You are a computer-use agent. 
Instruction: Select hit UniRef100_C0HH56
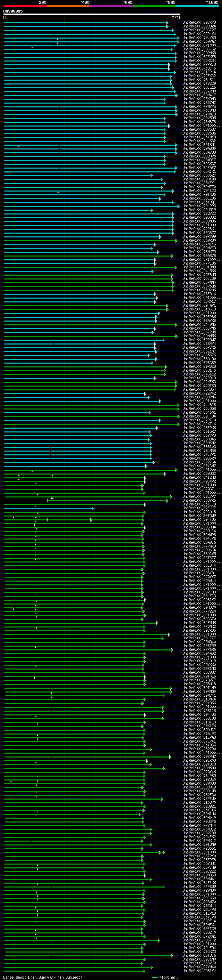199,336
